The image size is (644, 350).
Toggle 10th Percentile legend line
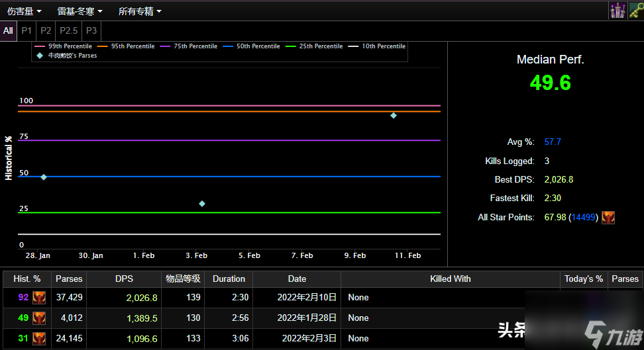377,46
